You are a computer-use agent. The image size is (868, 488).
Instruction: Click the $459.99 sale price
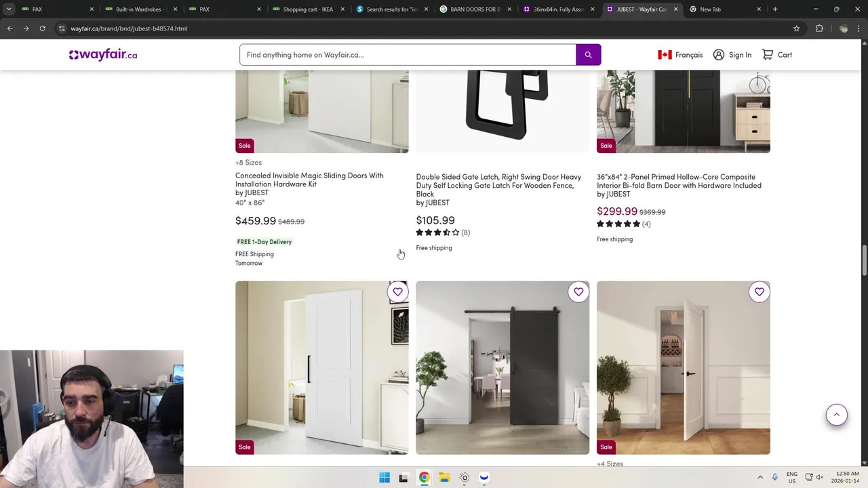pyautogui.click(x=256, y=221)
